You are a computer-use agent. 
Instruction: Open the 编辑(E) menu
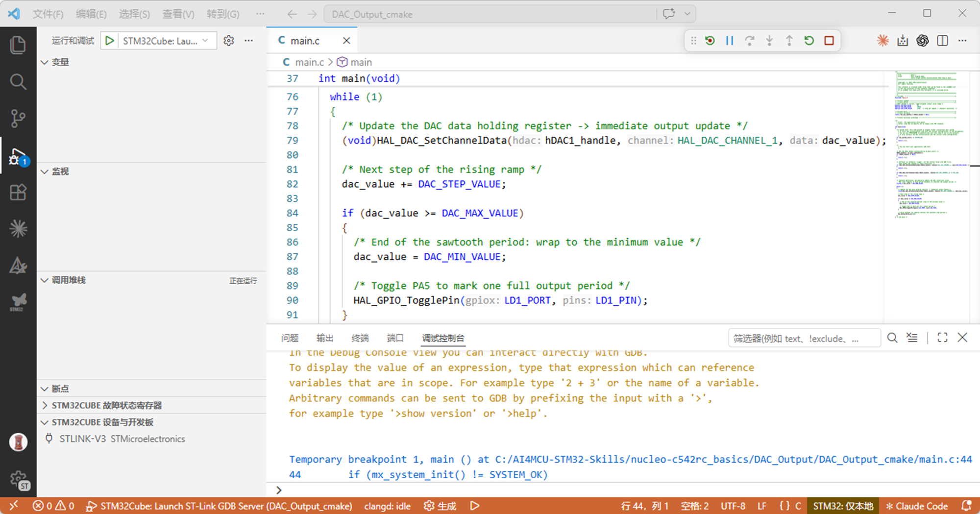pos(91,14)
